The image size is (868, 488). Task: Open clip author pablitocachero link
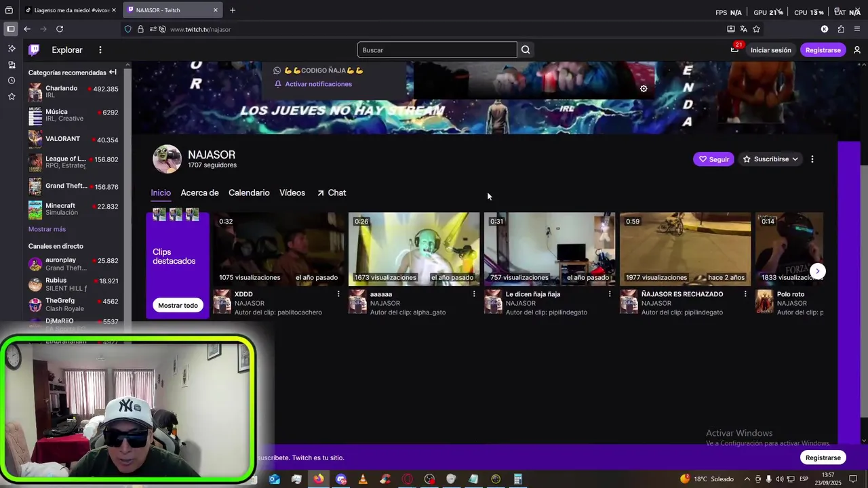pos(298,312)
